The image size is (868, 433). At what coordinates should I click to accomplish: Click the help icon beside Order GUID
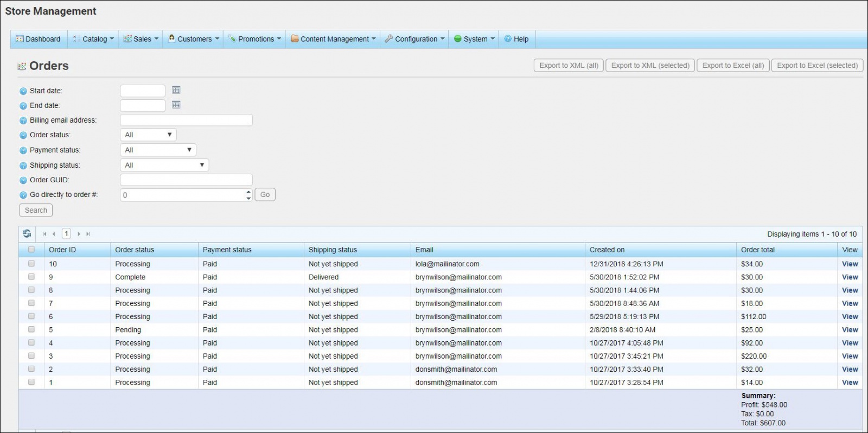pyautogui.click(x=23, y=180)
